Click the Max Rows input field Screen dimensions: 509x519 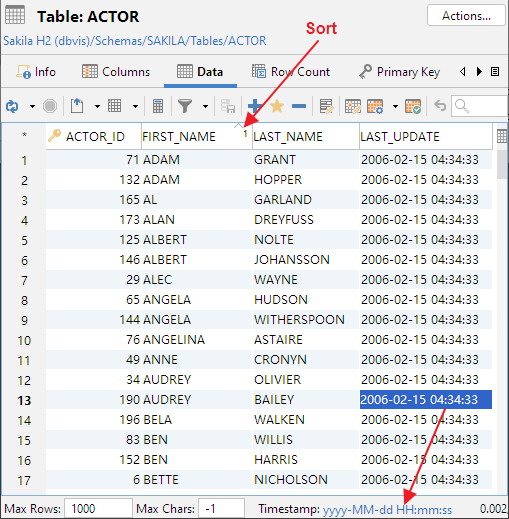98,509
